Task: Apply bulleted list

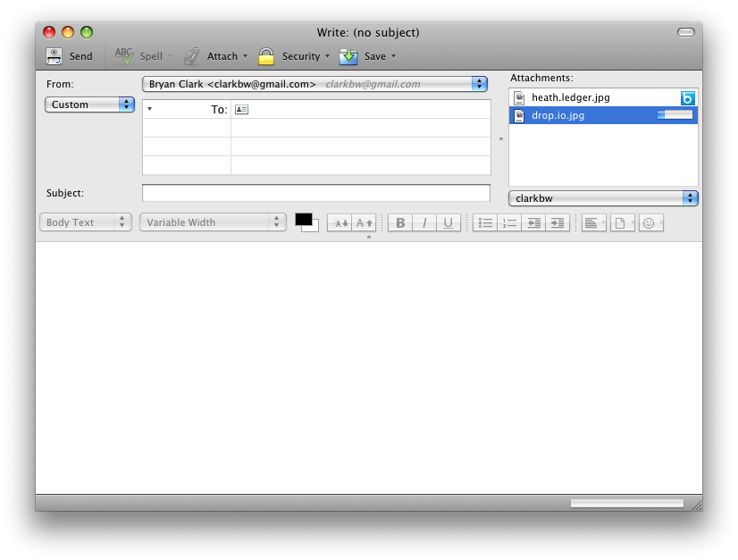Action: point(485,223)
